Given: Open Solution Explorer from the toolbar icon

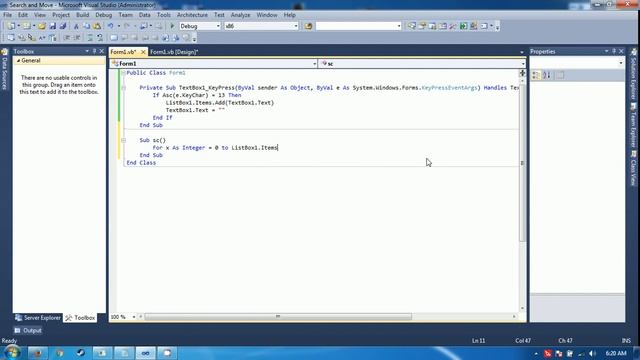Looking at the screenshot, I should pyautogui.click(x=411, y=26).
